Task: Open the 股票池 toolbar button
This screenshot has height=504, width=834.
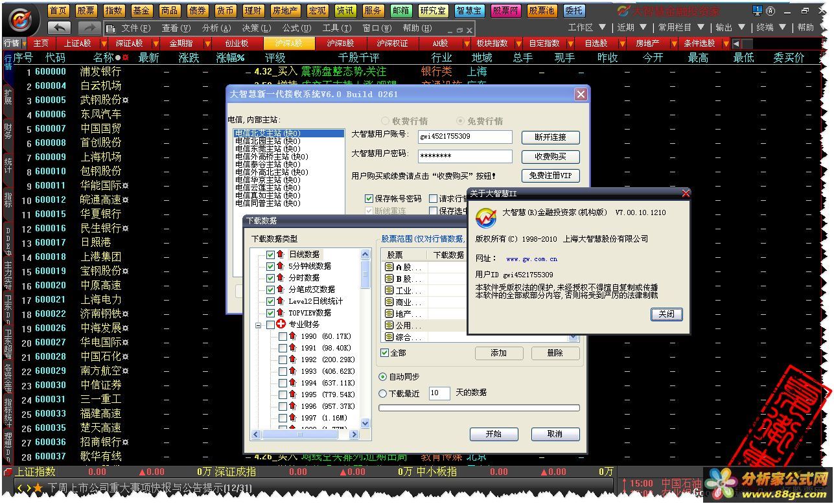Action: pyautogui.click(x=541, y=11)
